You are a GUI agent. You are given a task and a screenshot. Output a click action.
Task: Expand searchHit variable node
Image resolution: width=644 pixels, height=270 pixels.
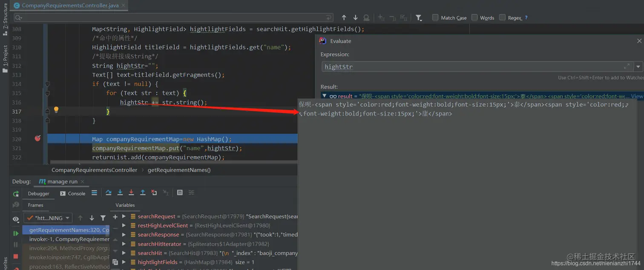pos(124,253)
